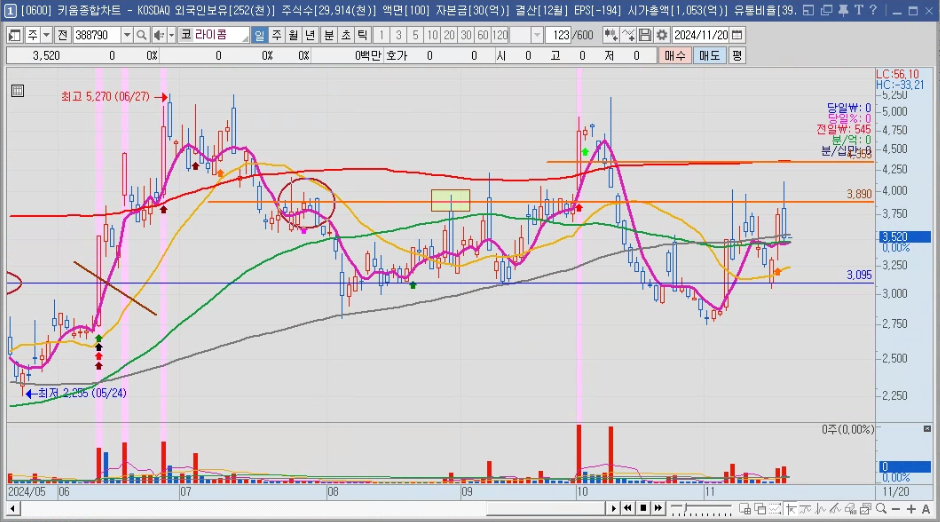Image resolution: width=940 pixels, height=522 pixels.
Task: Click the A auto-scale icon at bottom
Action: point(926,509)
